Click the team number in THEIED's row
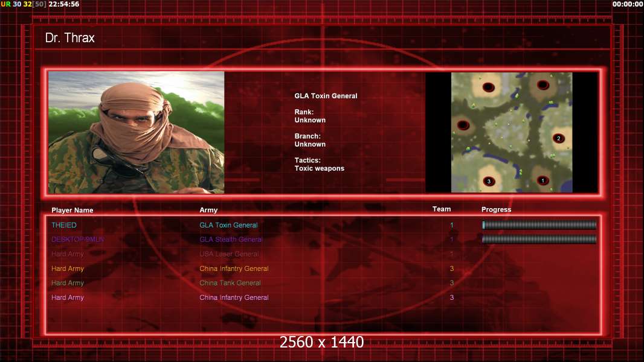The image size is (644, 362). 451,225
